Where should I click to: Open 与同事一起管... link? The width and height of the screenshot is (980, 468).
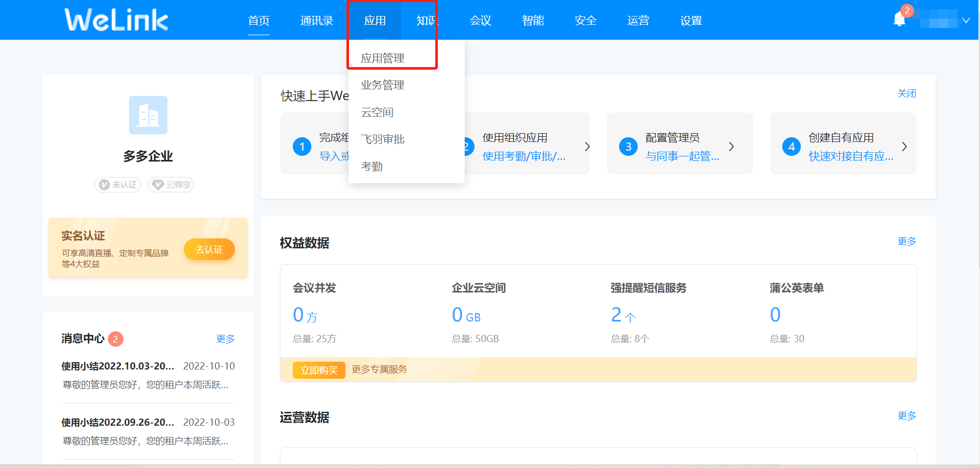tap(683, 156)
